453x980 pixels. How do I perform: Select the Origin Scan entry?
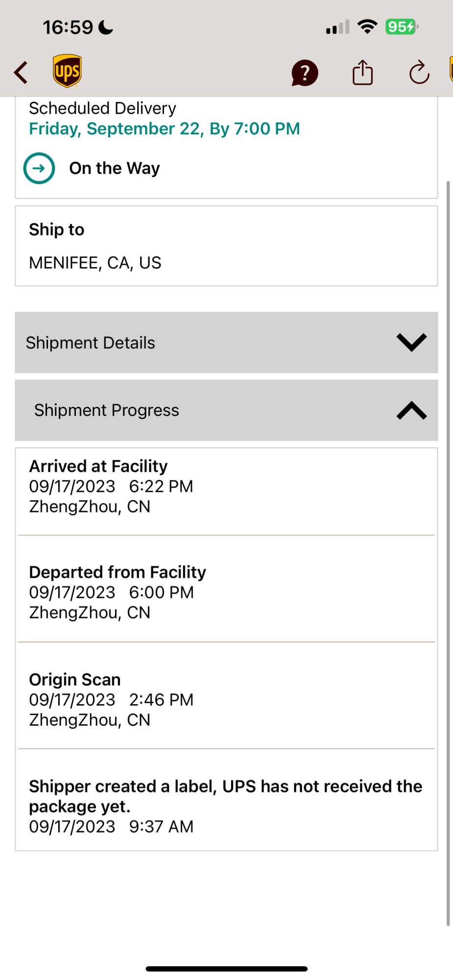click(x=226, y=699)
